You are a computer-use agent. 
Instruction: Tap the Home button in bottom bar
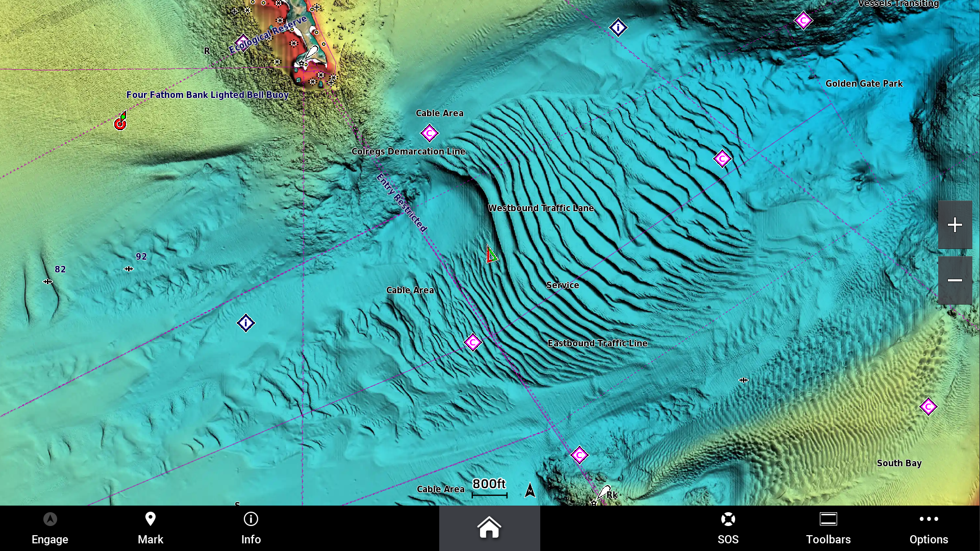pyautogui.click(x=489, y=528)
